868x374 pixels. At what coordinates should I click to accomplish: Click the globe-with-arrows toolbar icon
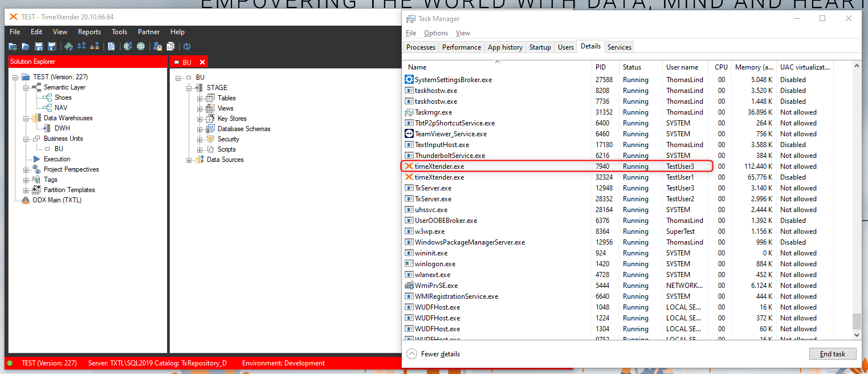[x=128, y=47]
